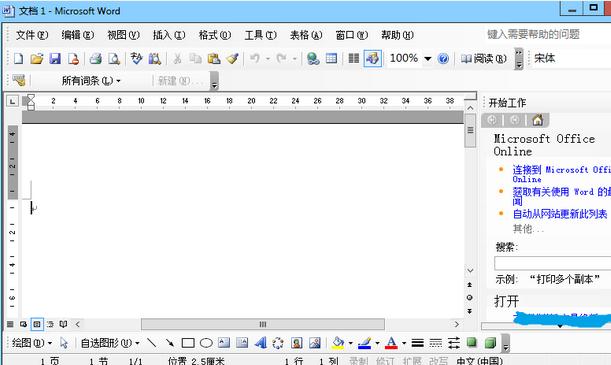The width and height of the screenshot is (611, 365).
Task: Click the Cut scissors icon
Action: click(177, 58)
